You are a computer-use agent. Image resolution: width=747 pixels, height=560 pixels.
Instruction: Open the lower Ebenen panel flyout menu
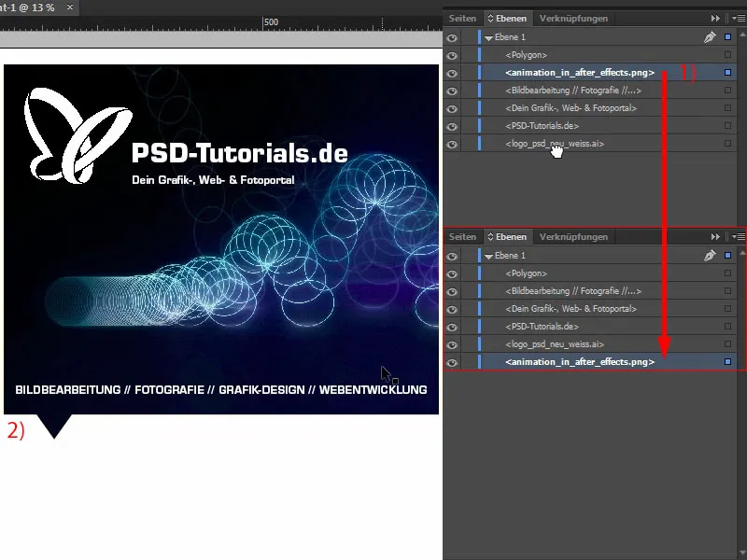tap(740, 237)
